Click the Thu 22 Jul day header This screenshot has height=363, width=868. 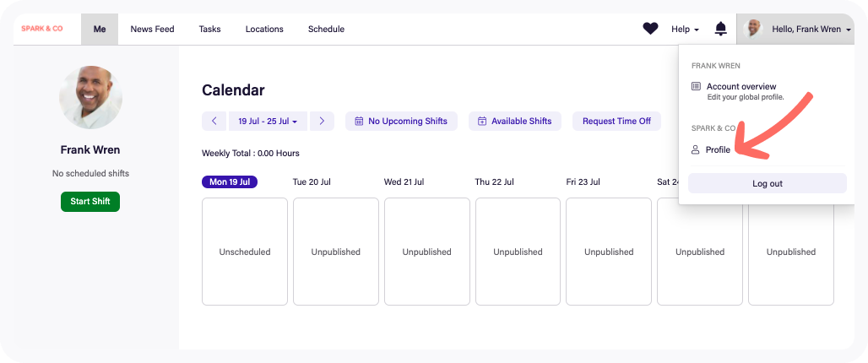click(x=495, y=181)
